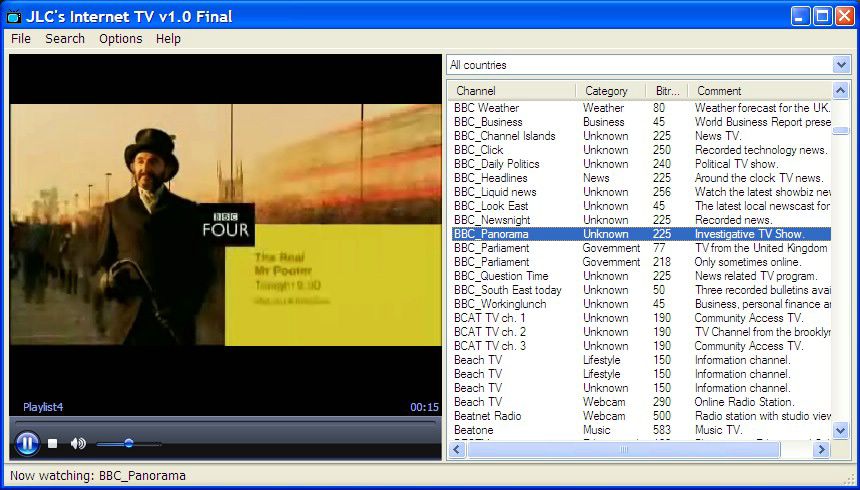
Task: Click the vertical scrollbar thumb
Action: pos(840,131)
